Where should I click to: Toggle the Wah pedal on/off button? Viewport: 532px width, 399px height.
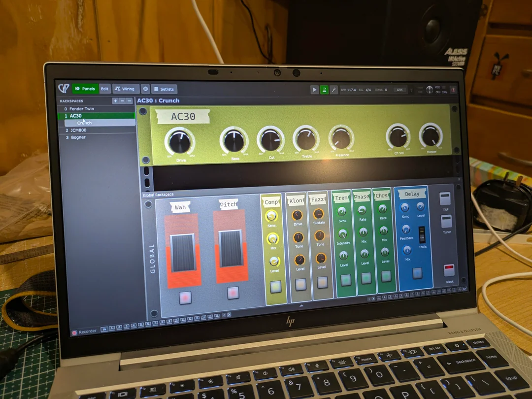click(185, 297)
